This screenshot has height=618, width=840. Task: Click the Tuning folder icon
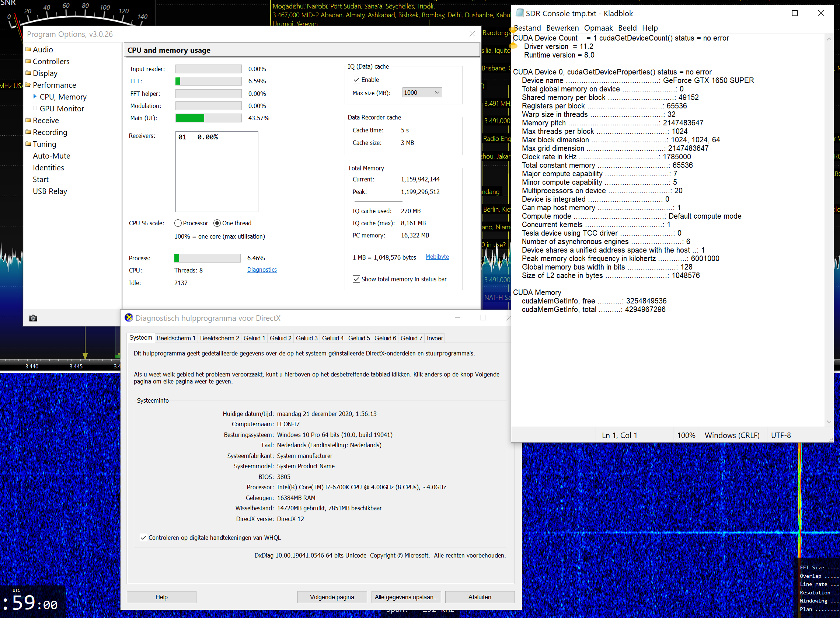coord(28,144)
